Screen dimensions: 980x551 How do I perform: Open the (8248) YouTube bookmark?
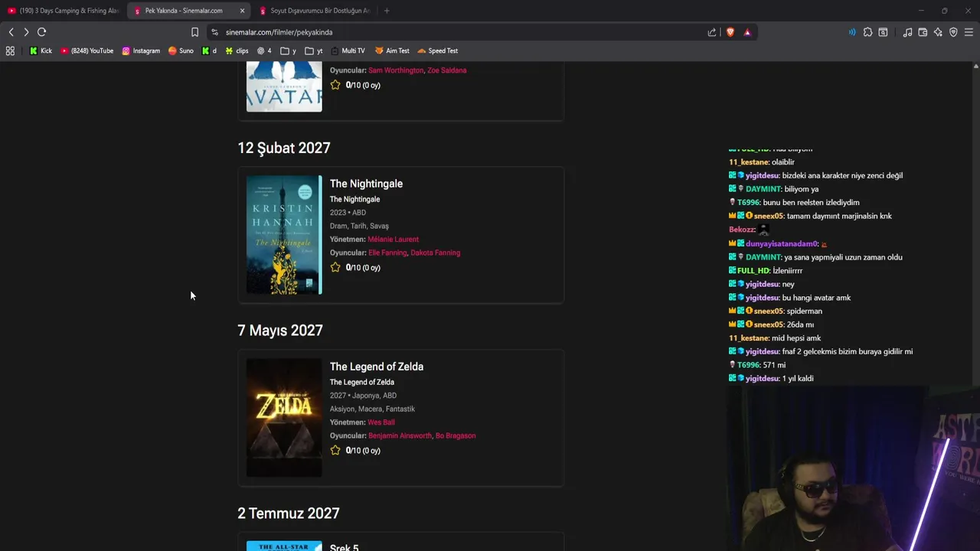click(87, 51)
